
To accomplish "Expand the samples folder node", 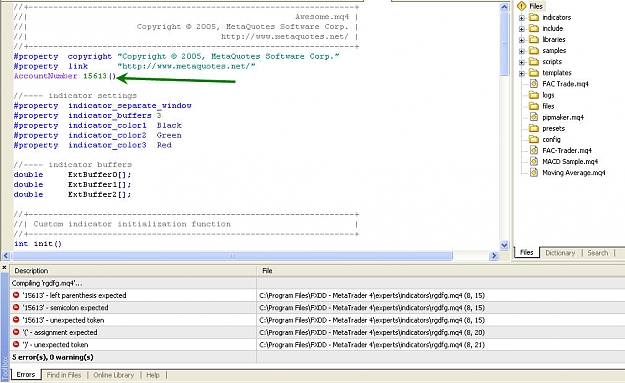I will coord(521,51).
